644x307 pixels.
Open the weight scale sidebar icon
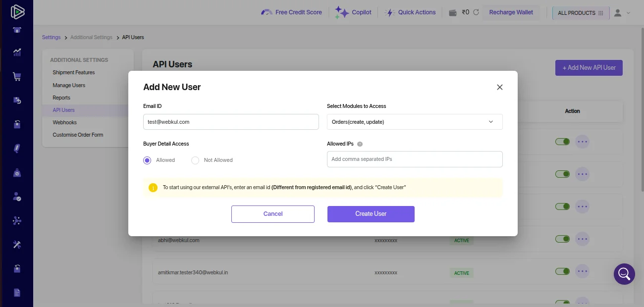(x=17, y=173)
